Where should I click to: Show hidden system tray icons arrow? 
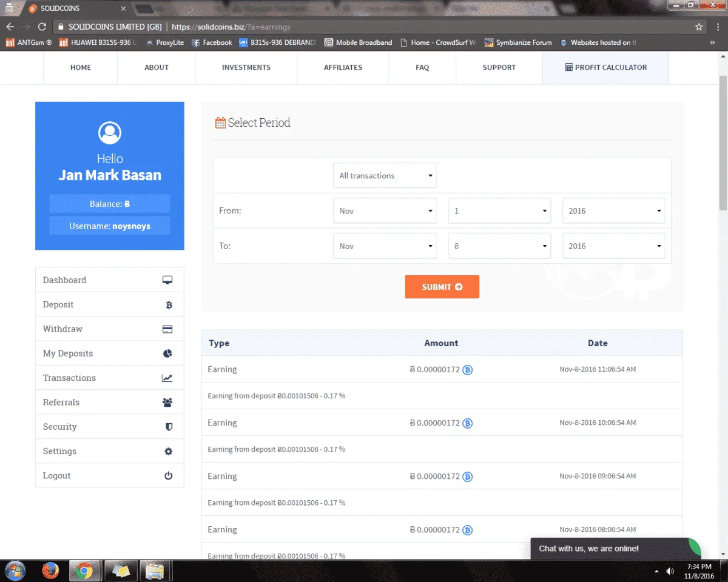pos(656,572)
